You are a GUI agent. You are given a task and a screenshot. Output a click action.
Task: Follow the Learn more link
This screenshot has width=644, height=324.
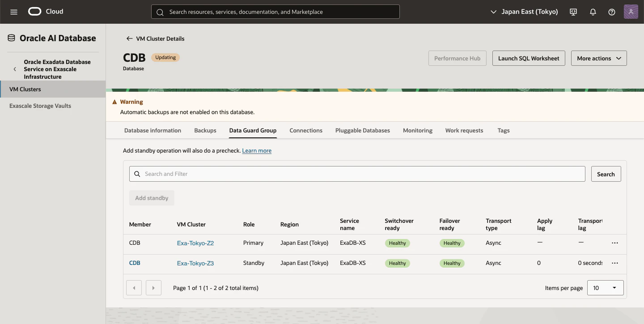point(257,151)
